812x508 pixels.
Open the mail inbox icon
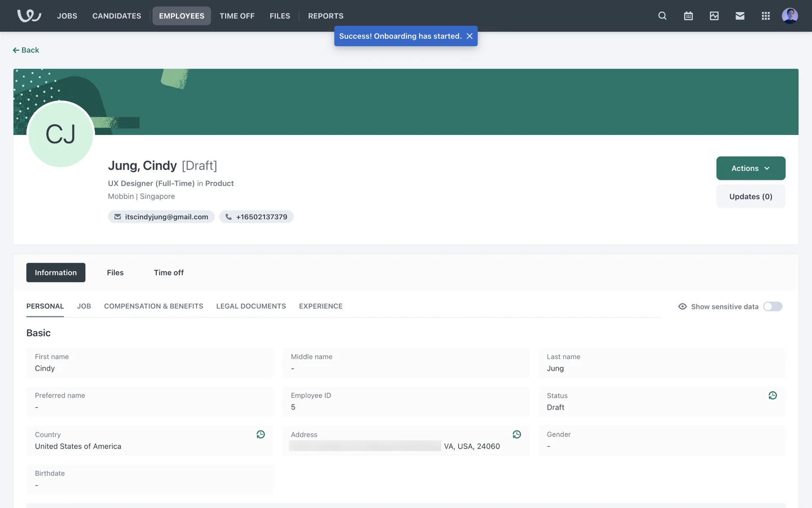[x=740, y=16]
